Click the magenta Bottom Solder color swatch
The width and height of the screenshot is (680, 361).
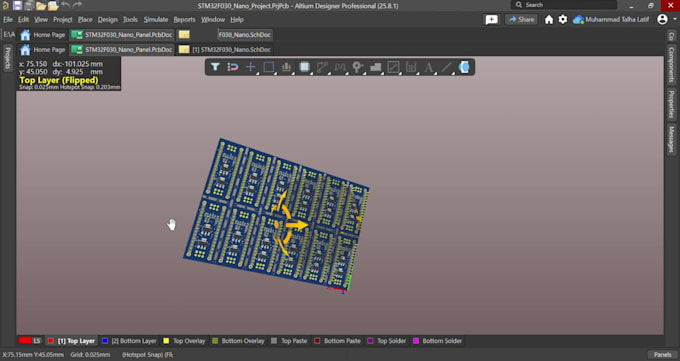(x=416, y=341)
